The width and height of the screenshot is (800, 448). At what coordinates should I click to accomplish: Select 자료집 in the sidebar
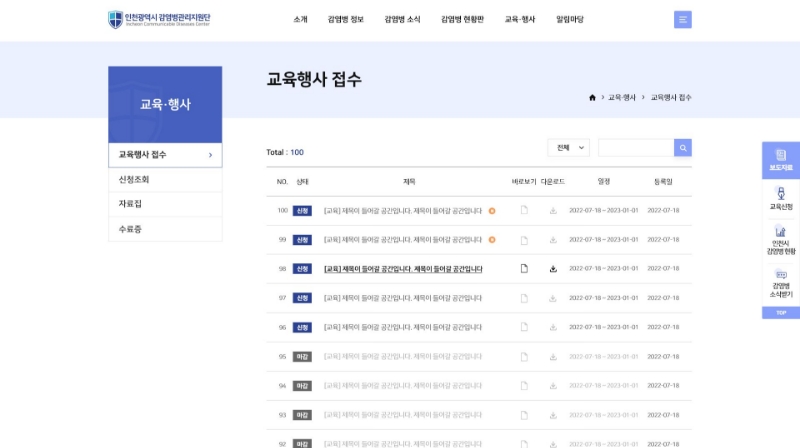click(165, 204)
